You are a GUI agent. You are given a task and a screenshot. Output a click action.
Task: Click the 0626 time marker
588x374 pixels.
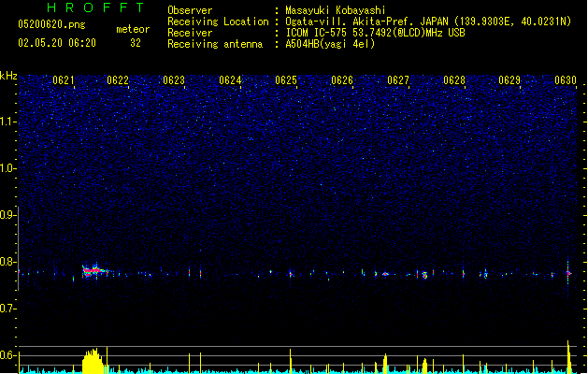pos(342,80)
